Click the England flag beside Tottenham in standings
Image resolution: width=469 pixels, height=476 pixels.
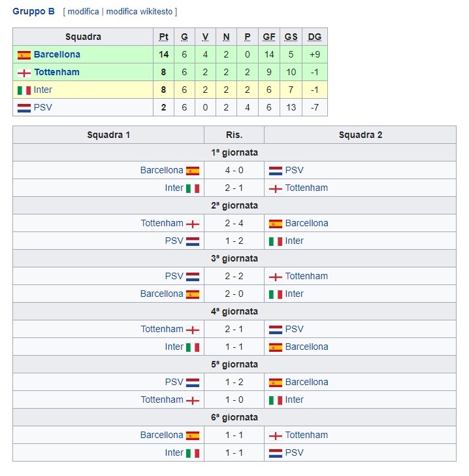[24, 73]
